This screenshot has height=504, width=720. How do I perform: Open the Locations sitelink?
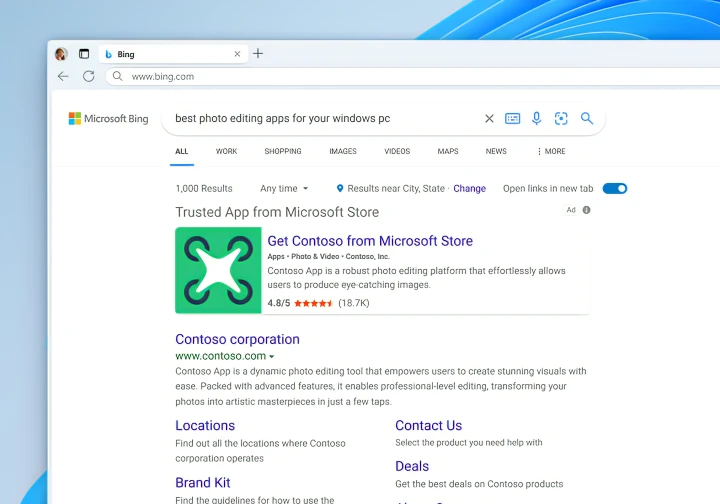[x=205, y=426]
